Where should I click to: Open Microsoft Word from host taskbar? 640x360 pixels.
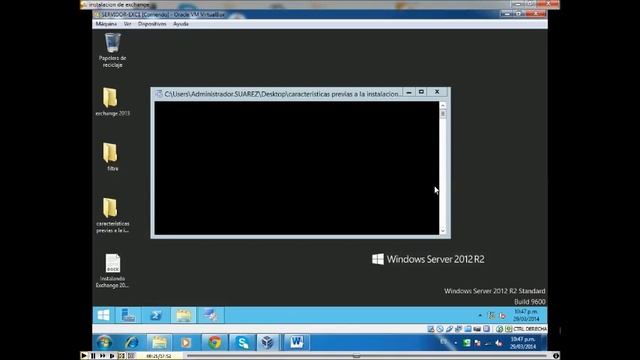[297, 342]
